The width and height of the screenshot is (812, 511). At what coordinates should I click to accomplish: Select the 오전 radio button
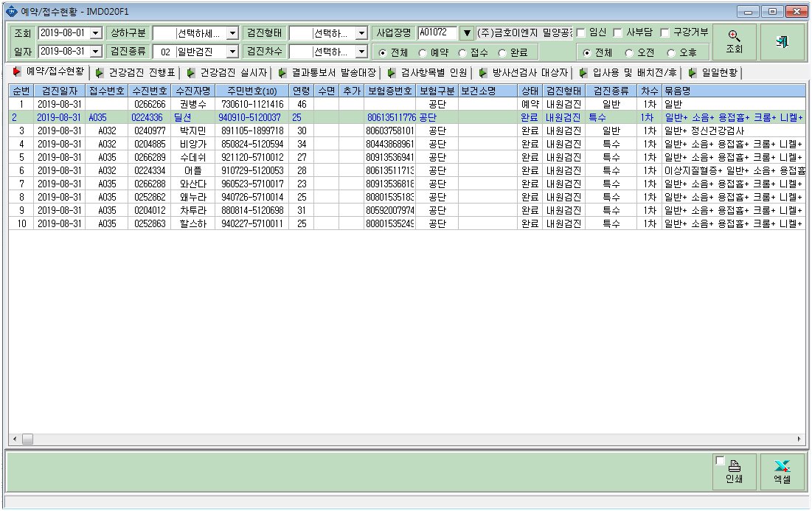coord(628,53)
